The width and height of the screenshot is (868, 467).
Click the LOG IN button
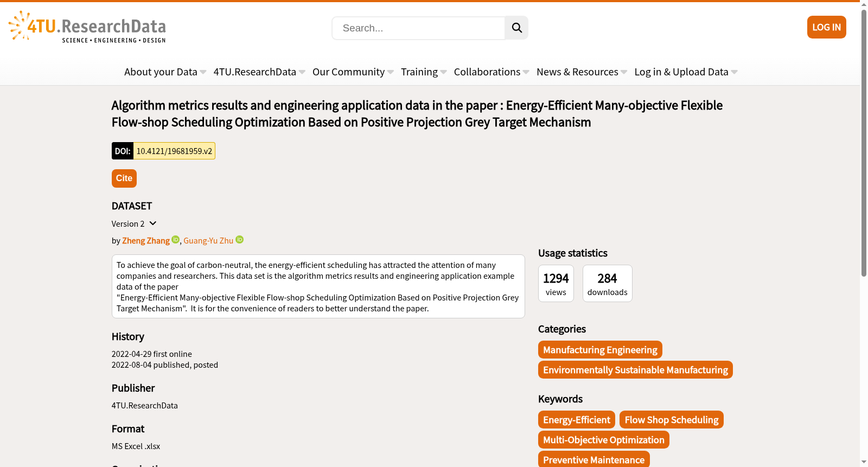click(826, 27)
